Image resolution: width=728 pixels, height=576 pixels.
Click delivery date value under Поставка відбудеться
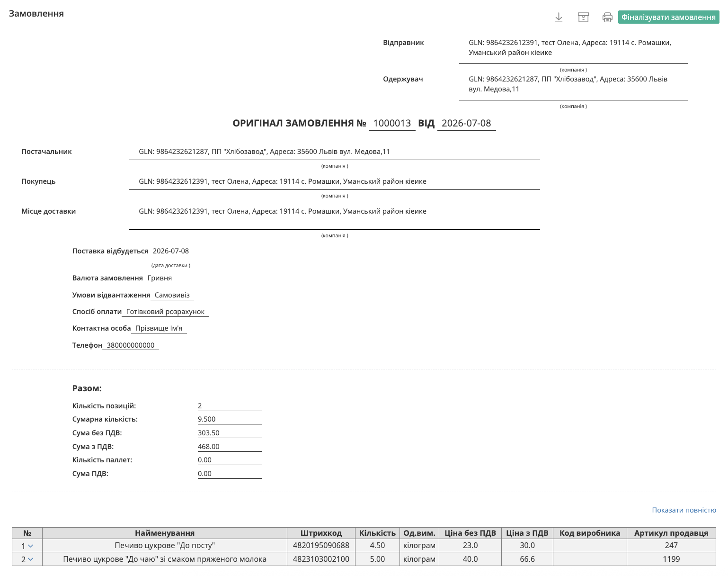(171, 251)
